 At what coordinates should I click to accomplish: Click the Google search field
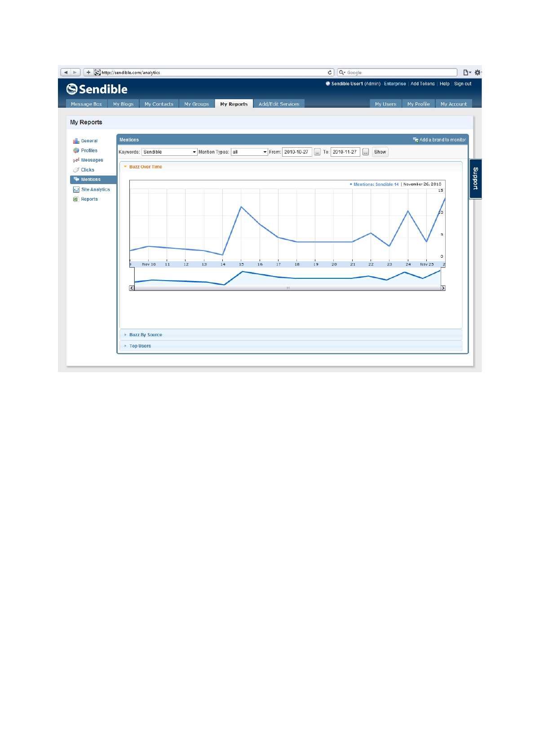[x=397, y=72]
